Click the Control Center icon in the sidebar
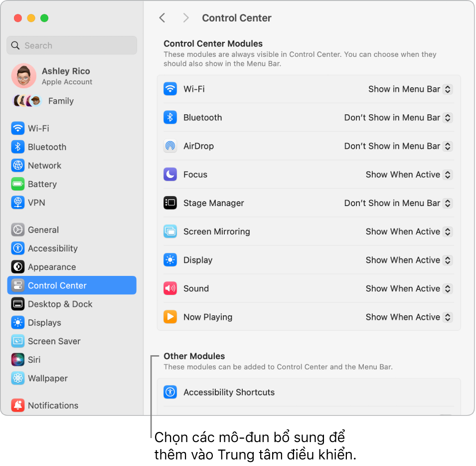Image resolution: width=476 pixels, height=466 pixels. point(17,285)
